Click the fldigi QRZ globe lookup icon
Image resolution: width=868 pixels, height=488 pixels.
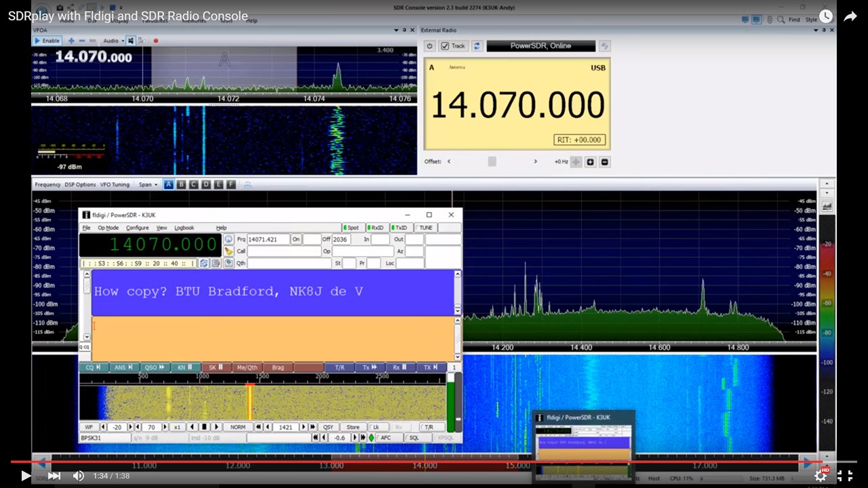(x=229, y=239)
